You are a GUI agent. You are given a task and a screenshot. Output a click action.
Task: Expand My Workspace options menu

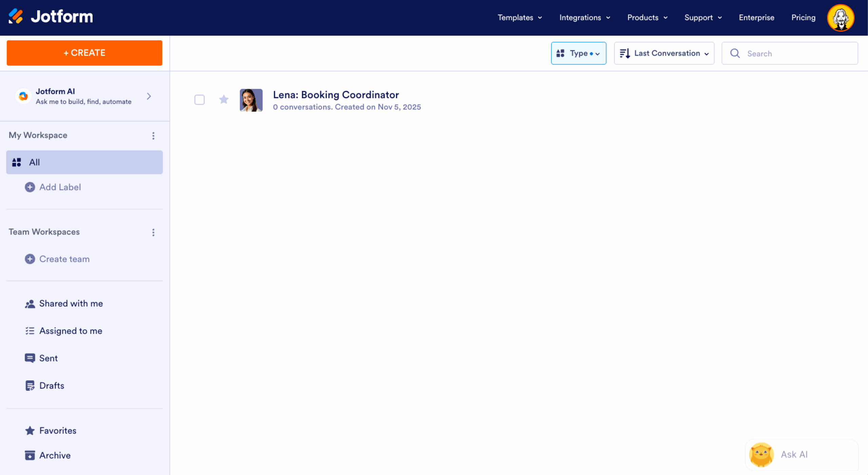153,136
